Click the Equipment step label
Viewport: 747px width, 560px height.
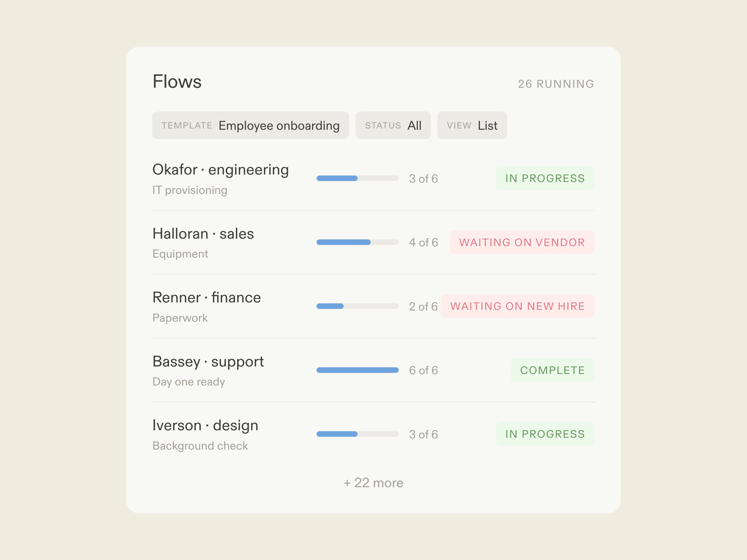[x=180, y=254]
